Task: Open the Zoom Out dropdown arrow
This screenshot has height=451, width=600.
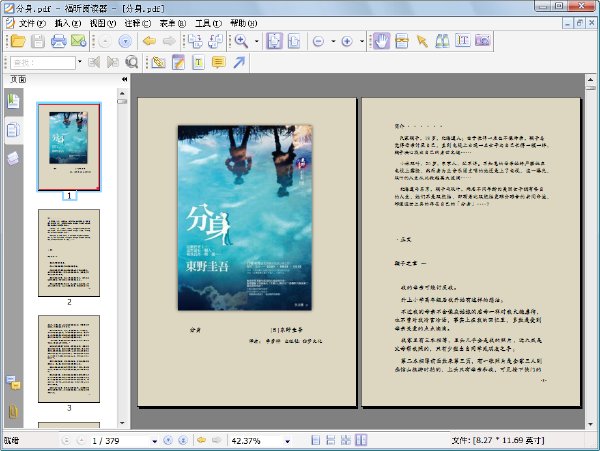Action: pyautogui.click(x=333, y=41)
